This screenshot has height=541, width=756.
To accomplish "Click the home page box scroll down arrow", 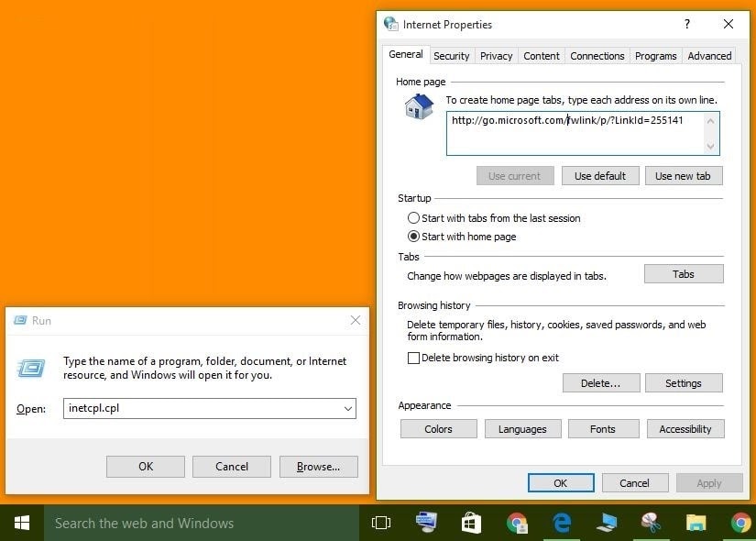I will 710,146.
